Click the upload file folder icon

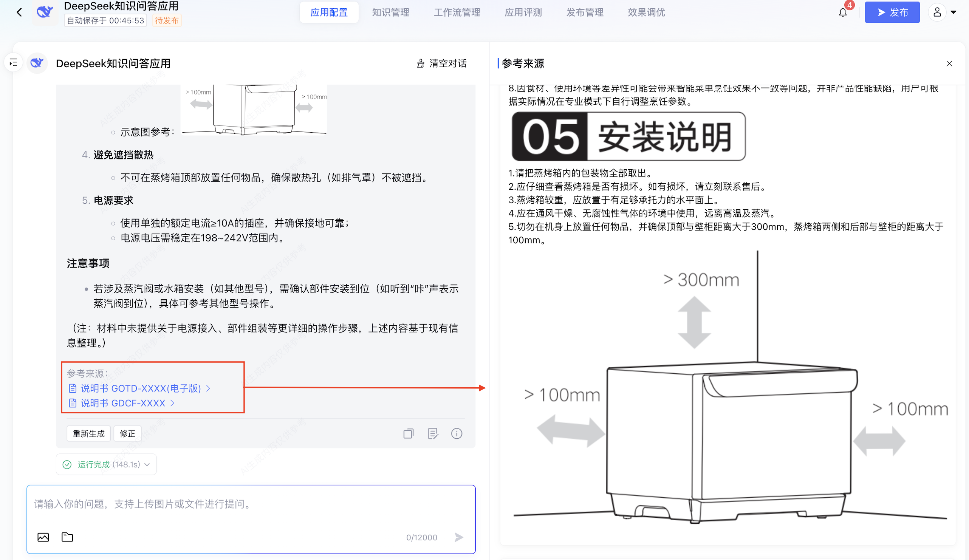tap(67, 537)
